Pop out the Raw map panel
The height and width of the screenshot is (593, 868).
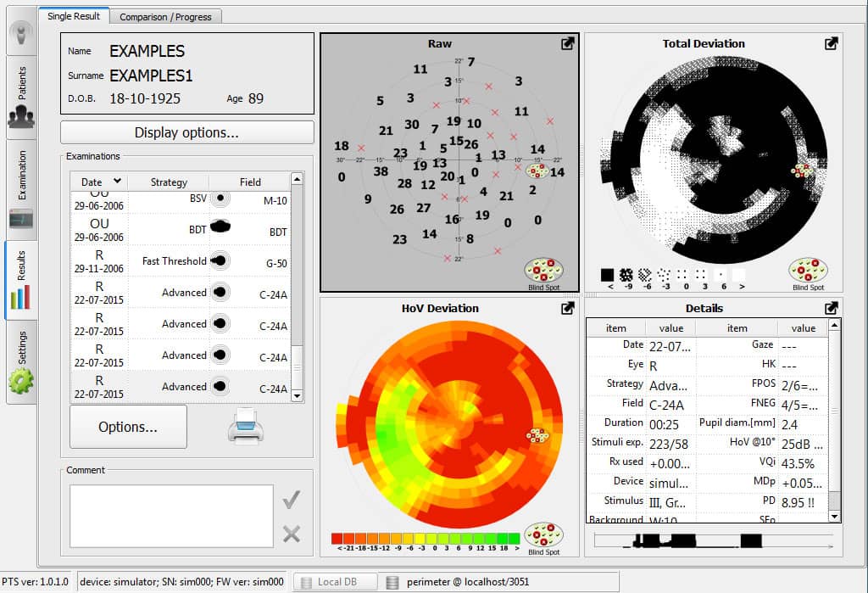(x=568, y=43)
